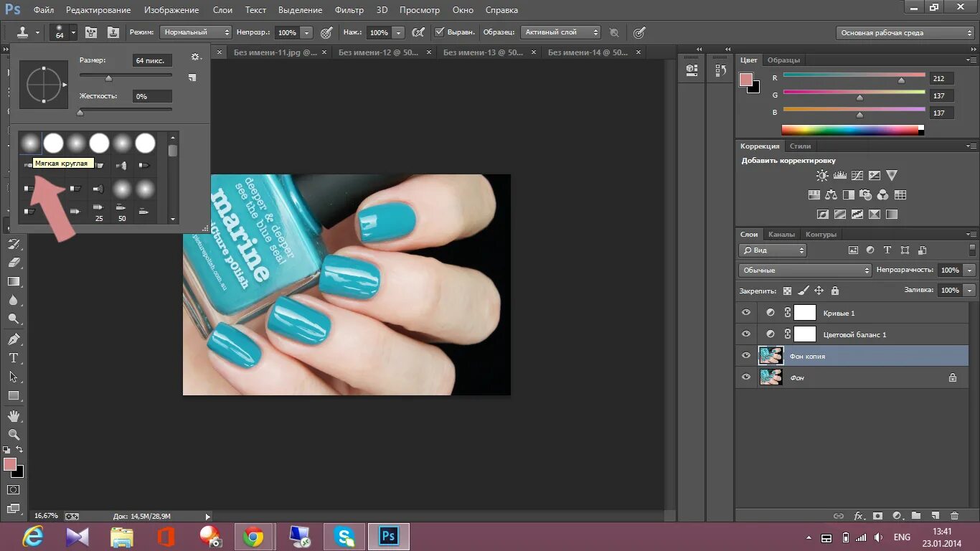Add Brightness/Contrast adjustment
The height and width of the screenshot is (551, 980).
tap(822, 175)
